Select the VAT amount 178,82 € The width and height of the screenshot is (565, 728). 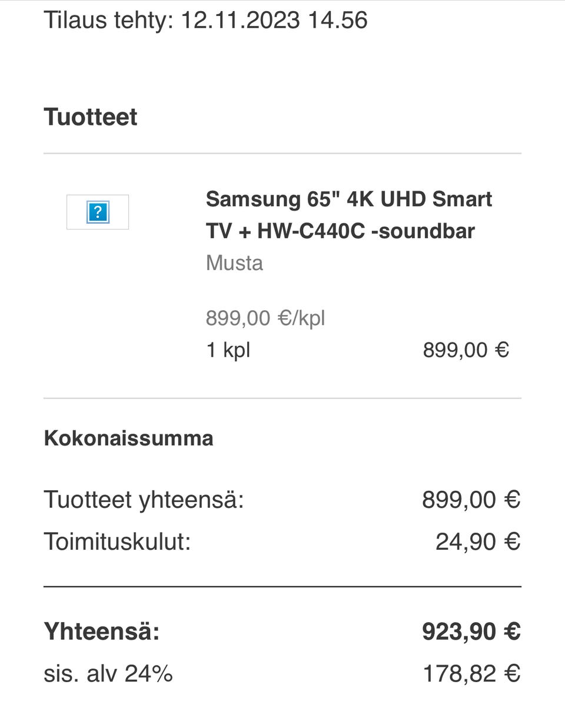point(471,673)
